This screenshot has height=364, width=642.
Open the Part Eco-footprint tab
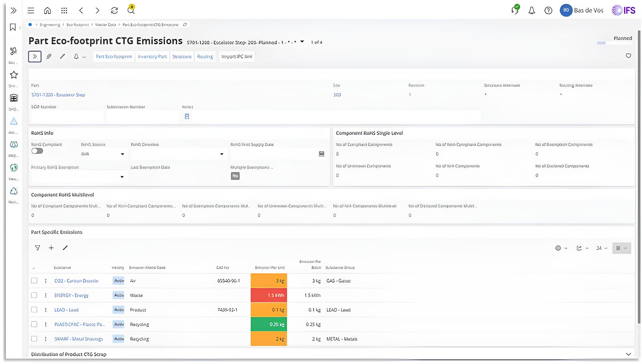tap(114, 57)
